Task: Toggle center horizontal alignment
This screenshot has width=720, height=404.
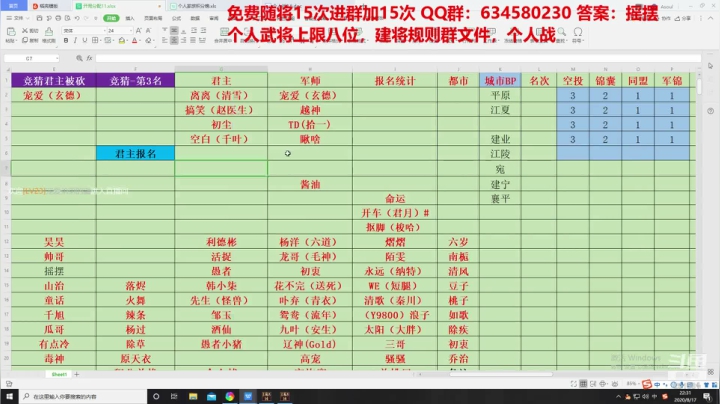Action: pyautogui.click(x=174, y=40)
